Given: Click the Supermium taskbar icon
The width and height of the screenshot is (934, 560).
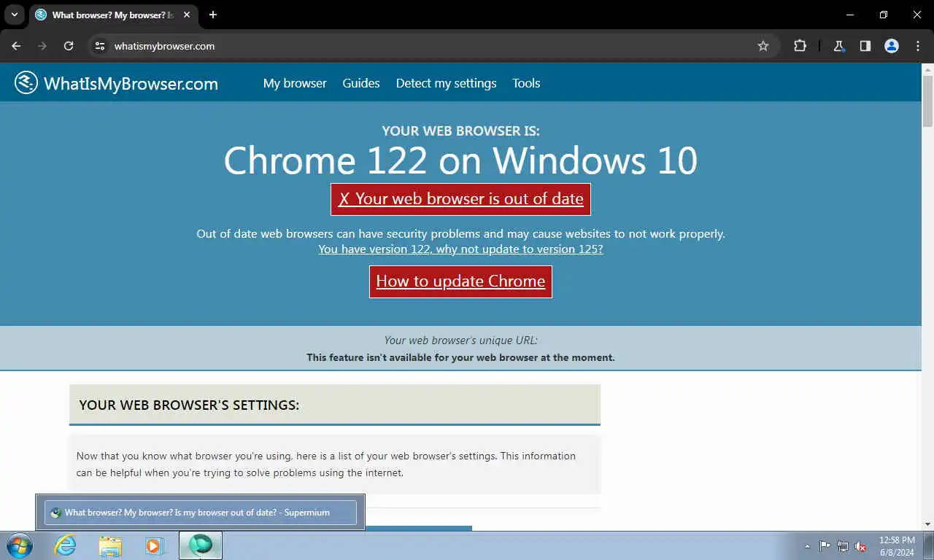Looking at the screenshot, I should (200, 545).
